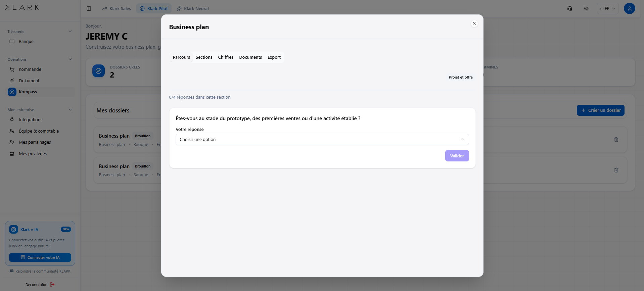Click the Klark × IA chip icon
The width and height of the screenshot is (644, 291).
point(13,230)
